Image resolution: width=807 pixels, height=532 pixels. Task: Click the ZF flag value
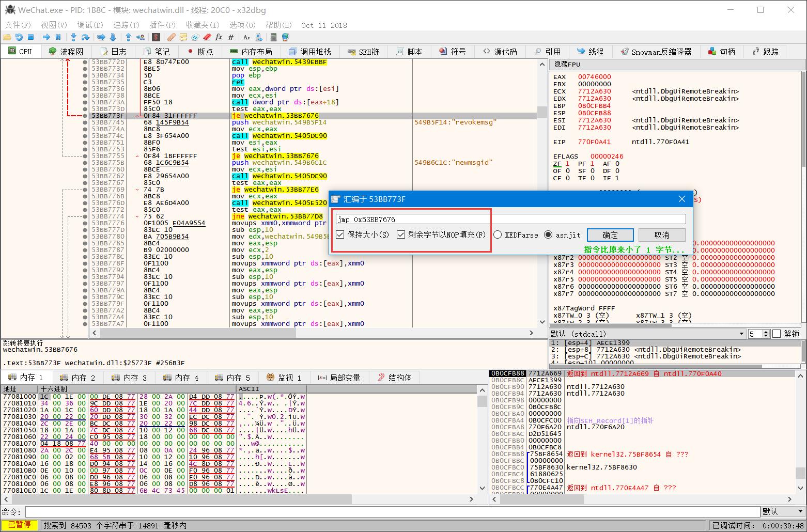[567, 164]
